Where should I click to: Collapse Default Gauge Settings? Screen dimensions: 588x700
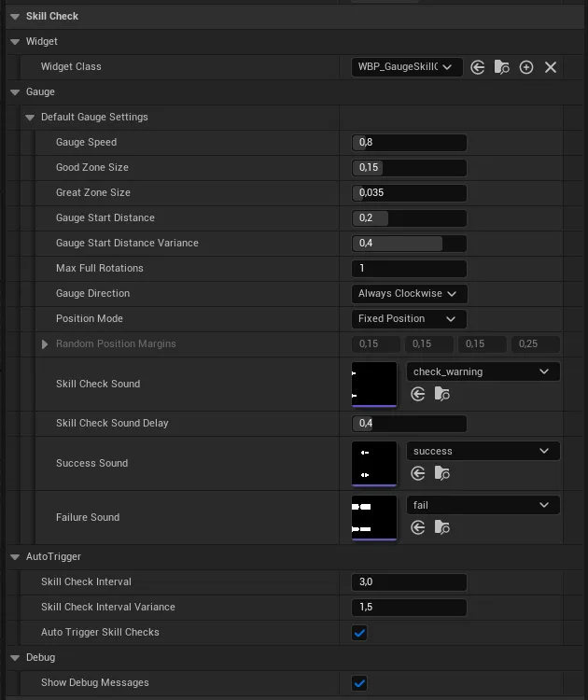pos(30,118)
